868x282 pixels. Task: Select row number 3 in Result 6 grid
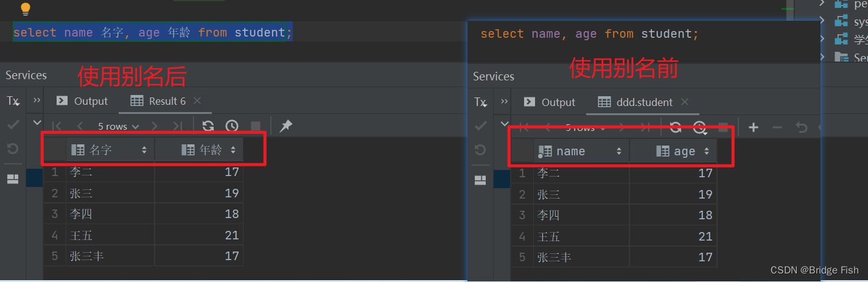pyautogui.click(x=55, y=214)
